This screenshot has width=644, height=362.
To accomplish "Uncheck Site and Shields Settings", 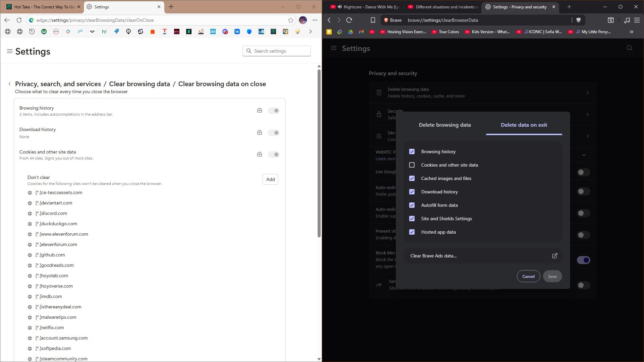I will [x=412, y=219].
